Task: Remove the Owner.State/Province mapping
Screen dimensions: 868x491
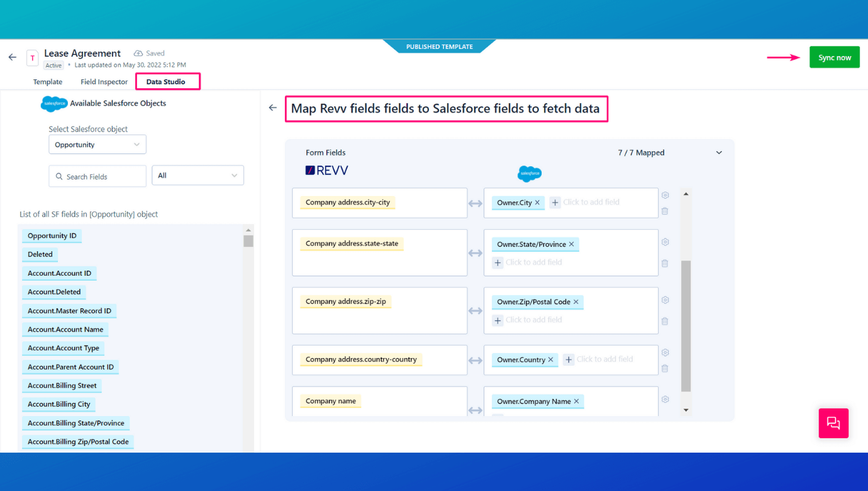Action: pos(571,244)
